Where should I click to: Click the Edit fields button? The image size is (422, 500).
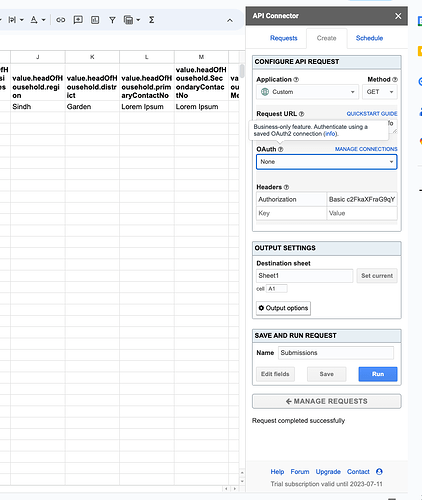(x=275, y=374)
